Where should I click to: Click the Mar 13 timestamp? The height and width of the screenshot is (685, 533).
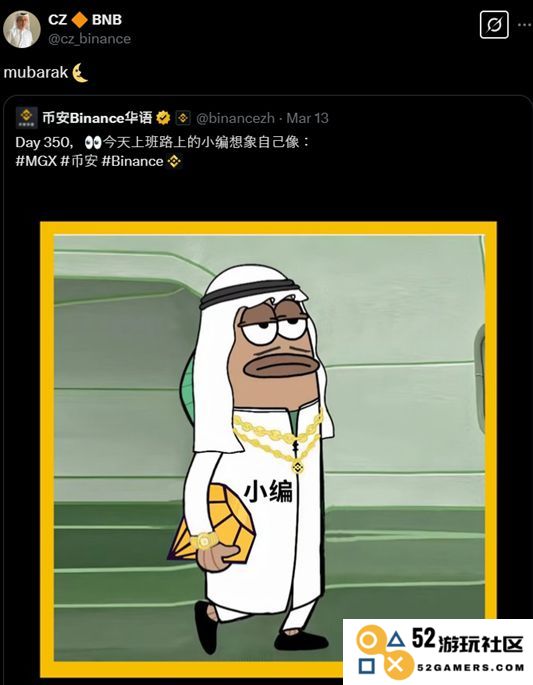[x=307, y=118]
